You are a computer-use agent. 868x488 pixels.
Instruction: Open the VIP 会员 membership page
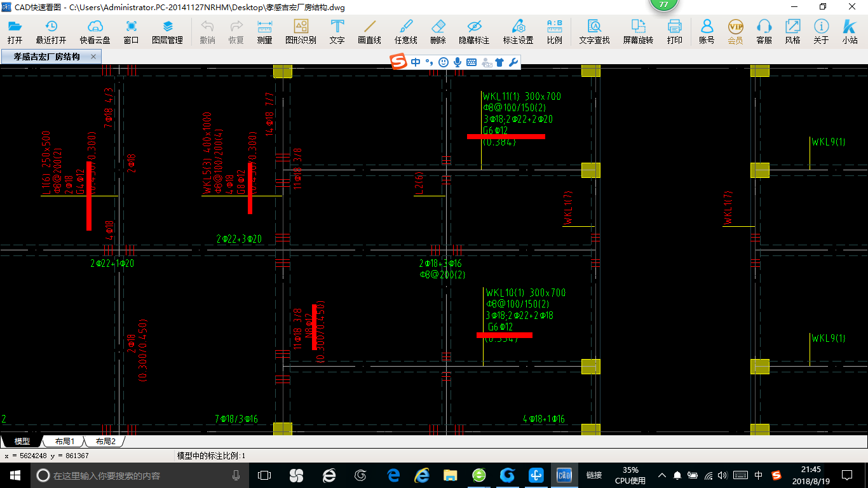735,32
